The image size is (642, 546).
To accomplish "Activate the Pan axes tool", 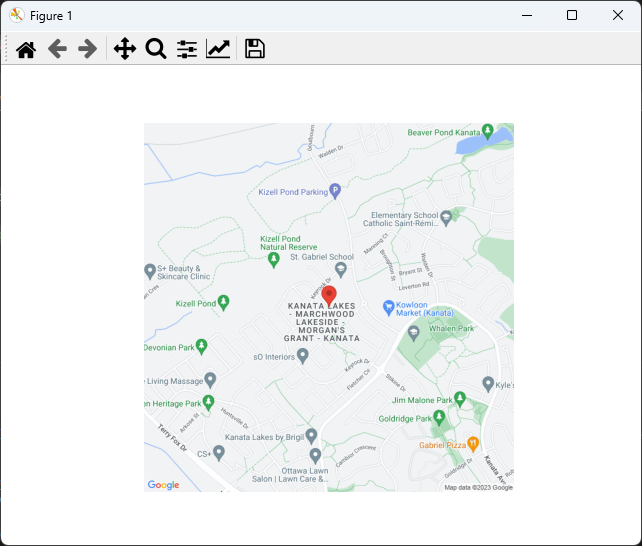I will pyautogui.click(x=125, y=49).
